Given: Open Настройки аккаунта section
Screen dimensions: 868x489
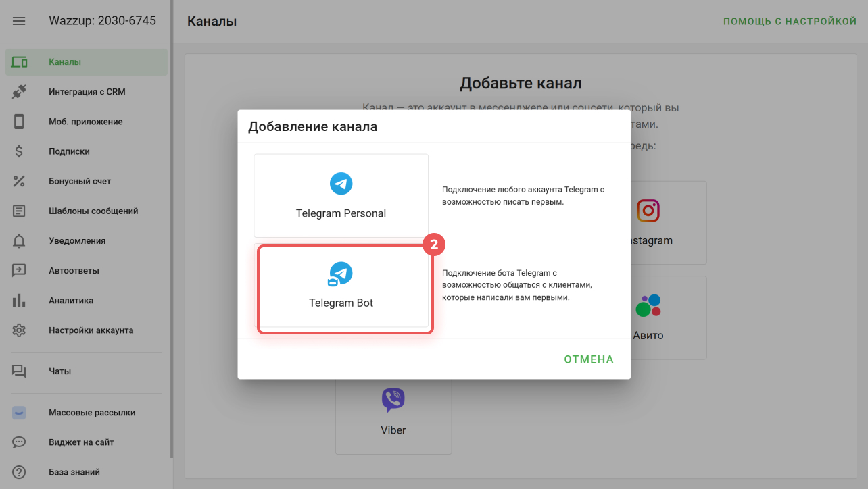Looking at the screenshot, I should point(87,330).
